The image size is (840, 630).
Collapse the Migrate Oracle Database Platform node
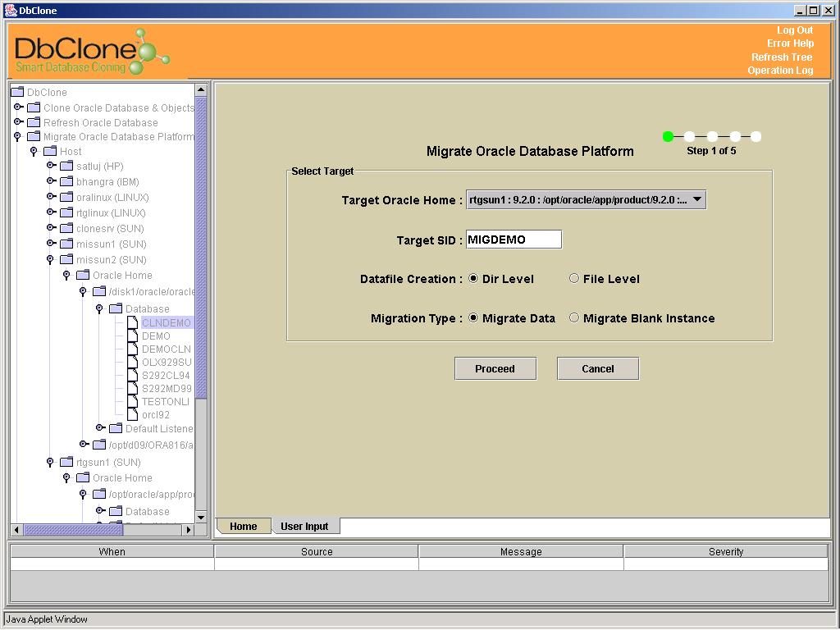[x=18, y=137]
